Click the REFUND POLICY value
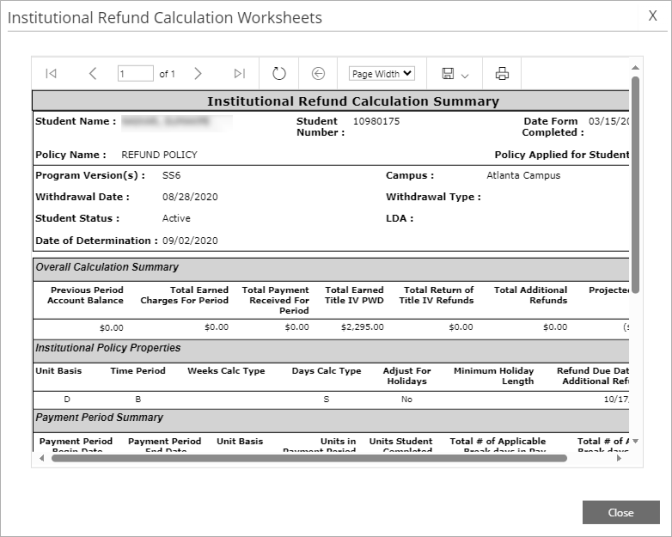672x537 pixels. pos(159,155)
